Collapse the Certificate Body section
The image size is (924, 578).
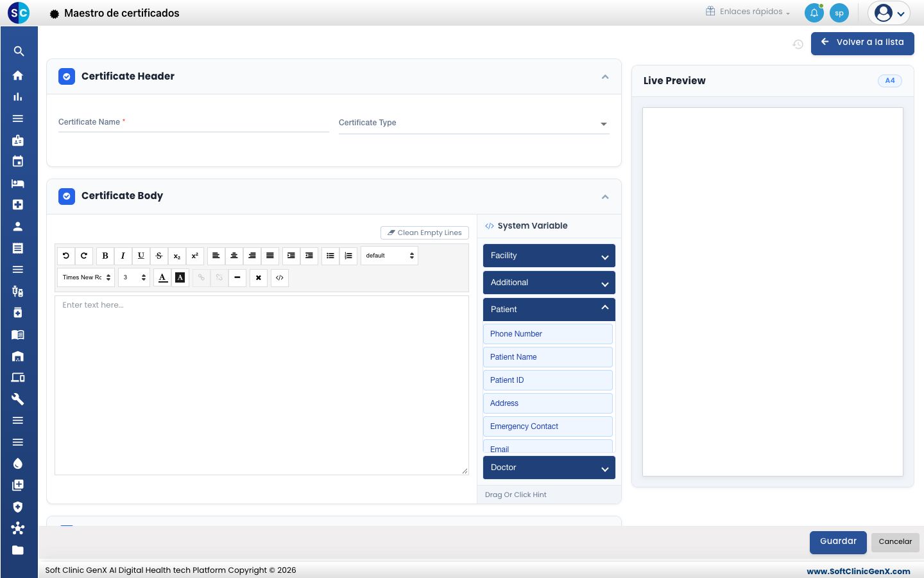(x=605, y=197)
